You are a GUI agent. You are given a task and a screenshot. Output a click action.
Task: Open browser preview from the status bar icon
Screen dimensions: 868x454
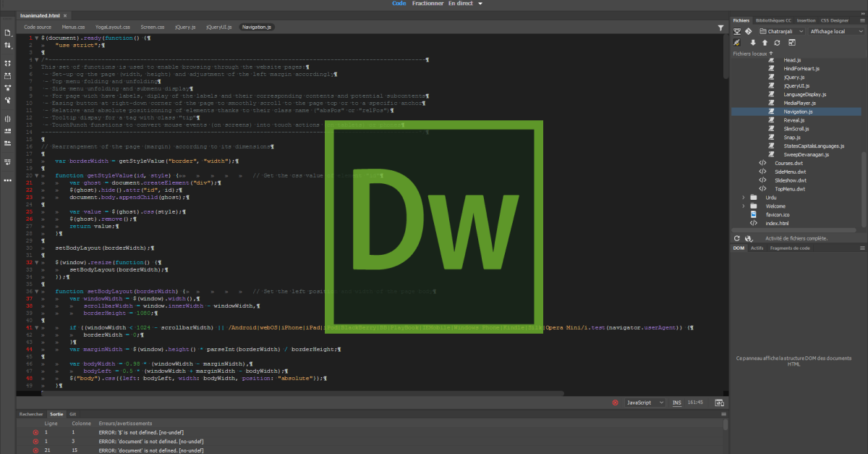719,403
